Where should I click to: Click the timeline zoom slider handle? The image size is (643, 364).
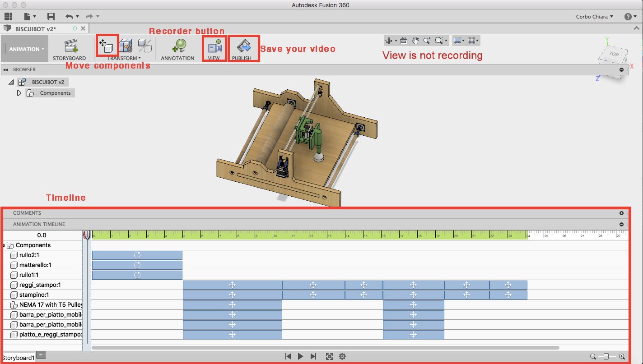(x=606, y=356)
